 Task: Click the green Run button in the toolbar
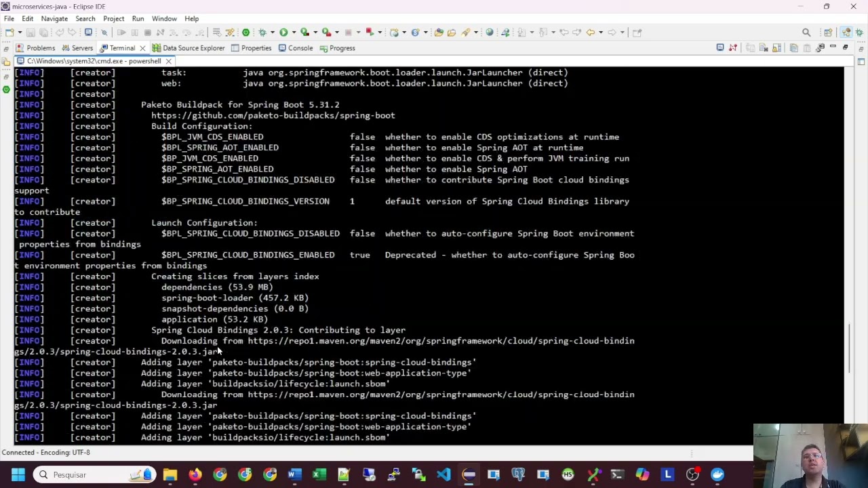coord(283,32)
